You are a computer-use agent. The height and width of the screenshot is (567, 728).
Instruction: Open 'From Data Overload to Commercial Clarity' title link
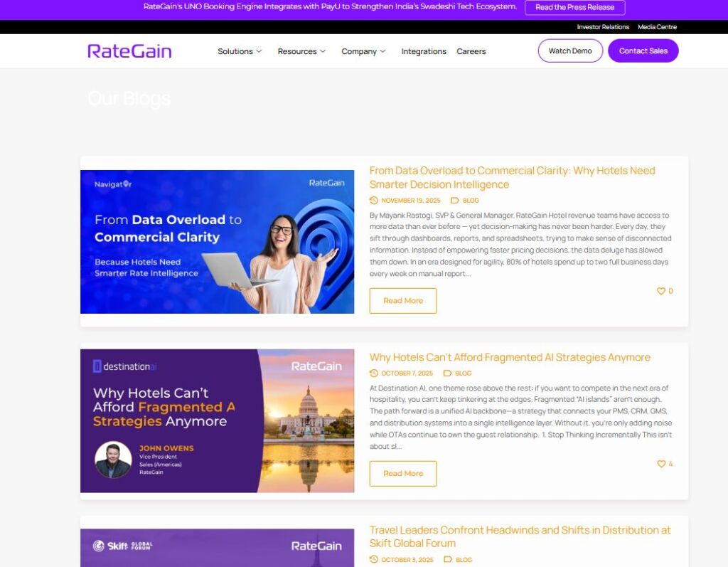tap(512, 178)
